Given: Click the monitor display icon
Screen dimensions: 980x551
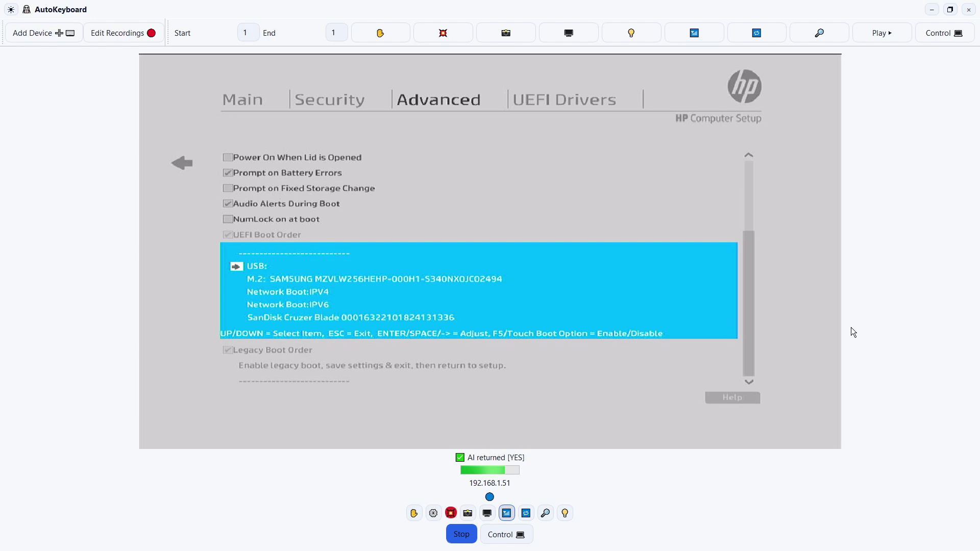Looking at the screenshot, I should pos(568,32).
